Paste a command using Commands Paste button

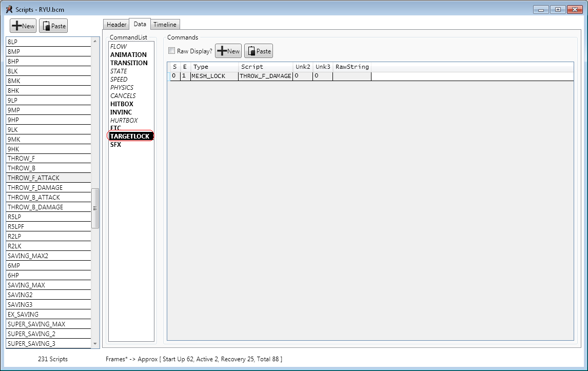point(258,51)
